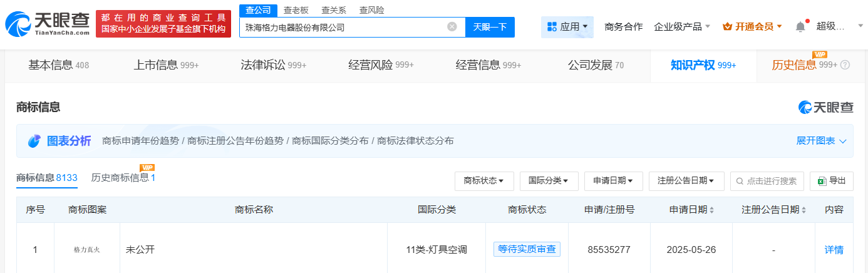868x273 pixels.
Task: Open the 开通会员 dropdown
Action: pyautogui.click(x=752, y=27)
